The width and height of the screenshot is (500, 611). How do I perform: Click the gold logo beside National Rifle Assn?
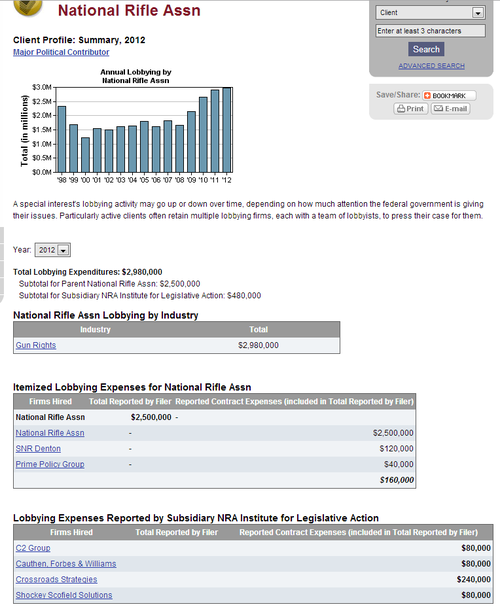[x=27, y=8]
